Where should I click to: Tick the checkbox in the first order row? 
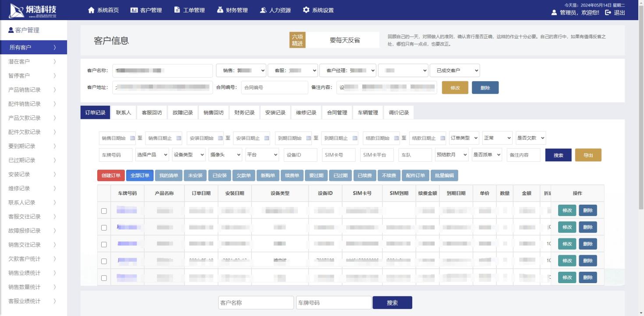click(x=104, y=211)
